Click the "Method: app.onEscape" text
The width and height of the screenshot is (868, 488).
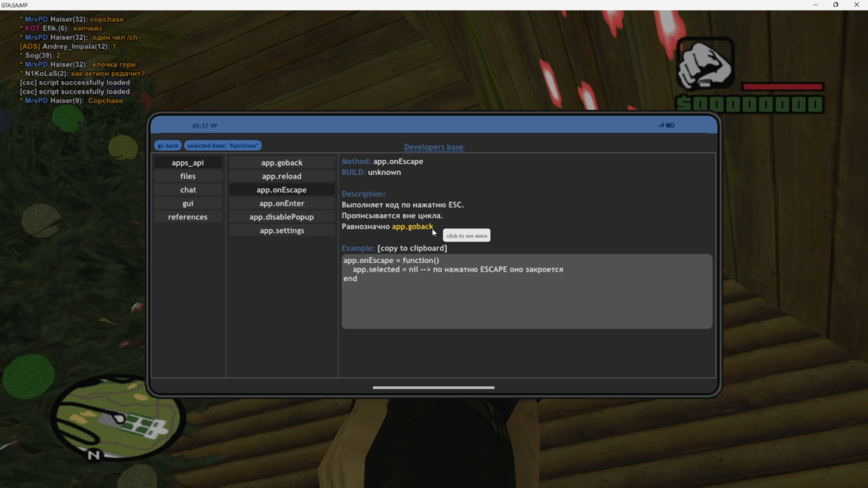pos(382,161)
